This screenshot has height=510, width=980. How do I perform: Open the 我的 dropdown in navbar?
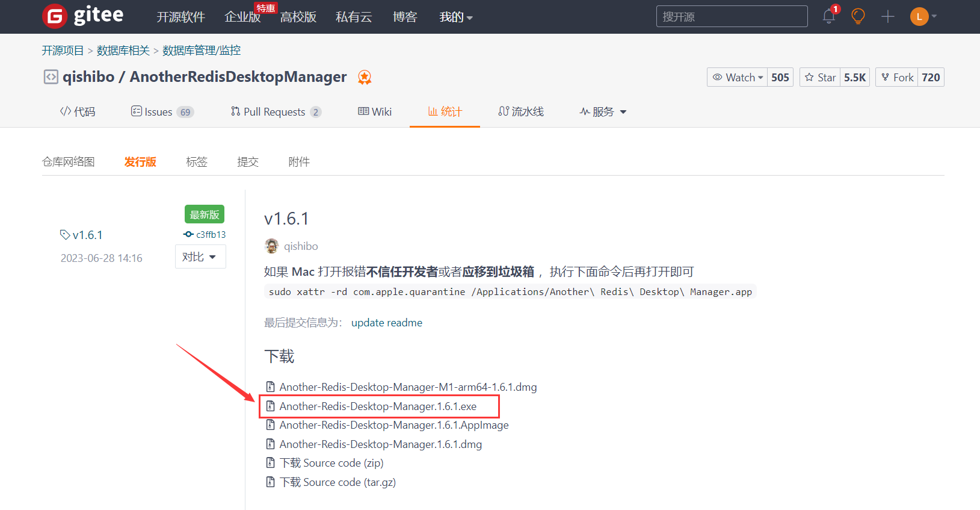(455, 17)
